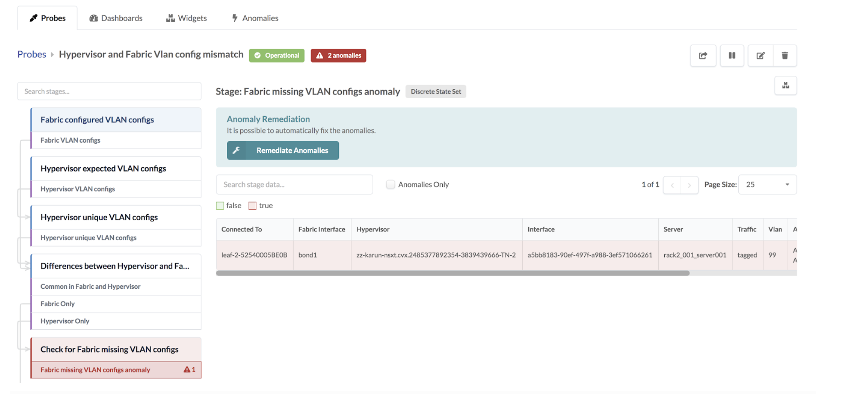Open Fabric missing VLAN configs anomaly stage
Screen dimensions: 868x394
(x=116, y=370)
